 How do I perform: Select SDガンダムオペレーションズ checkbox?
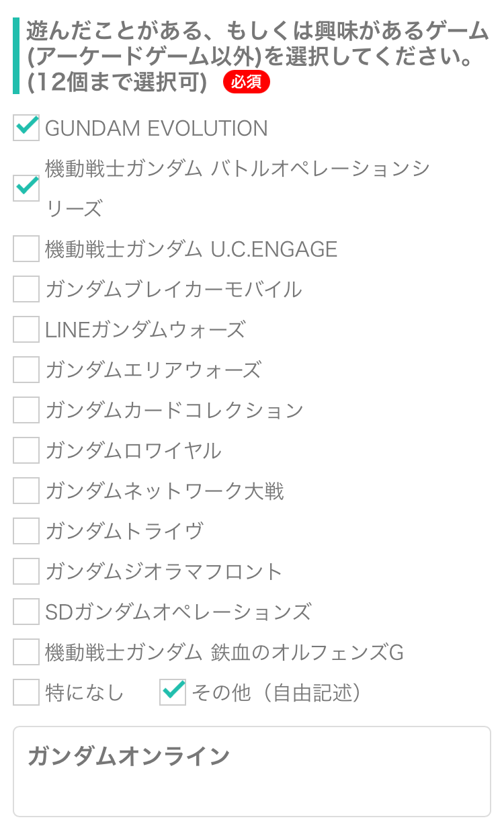coord(26,612)
